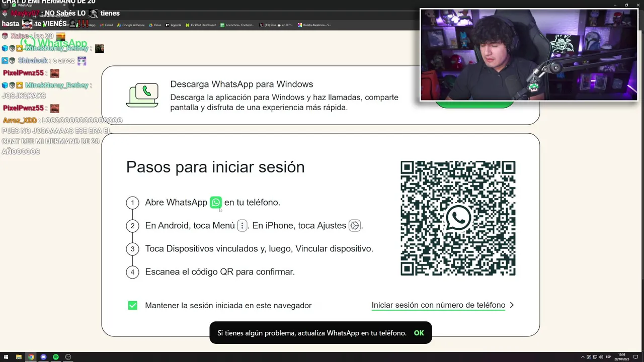Click chat username Shiralock
This screenshot has height=362, width=644.
[32, 61]
